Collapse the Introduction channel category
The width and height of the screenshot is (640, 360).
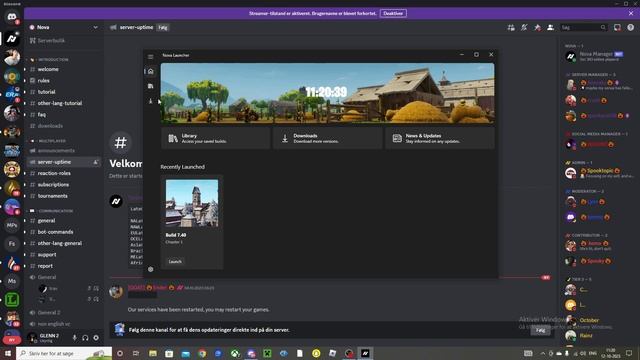coord(53,60)
